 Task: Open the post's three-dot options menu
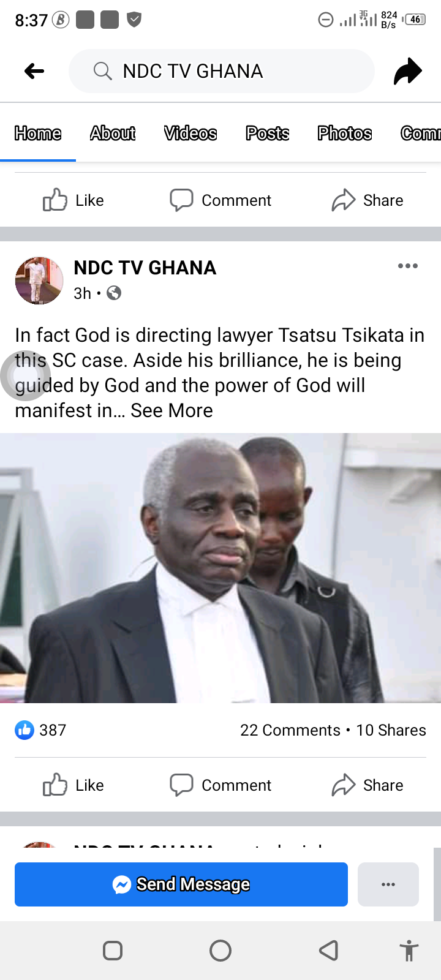(408, 266)
